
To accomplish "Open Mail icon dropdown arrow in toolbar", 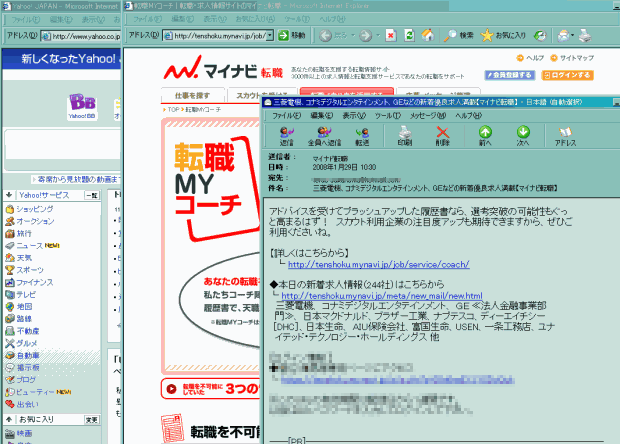I will coord(572,36).
